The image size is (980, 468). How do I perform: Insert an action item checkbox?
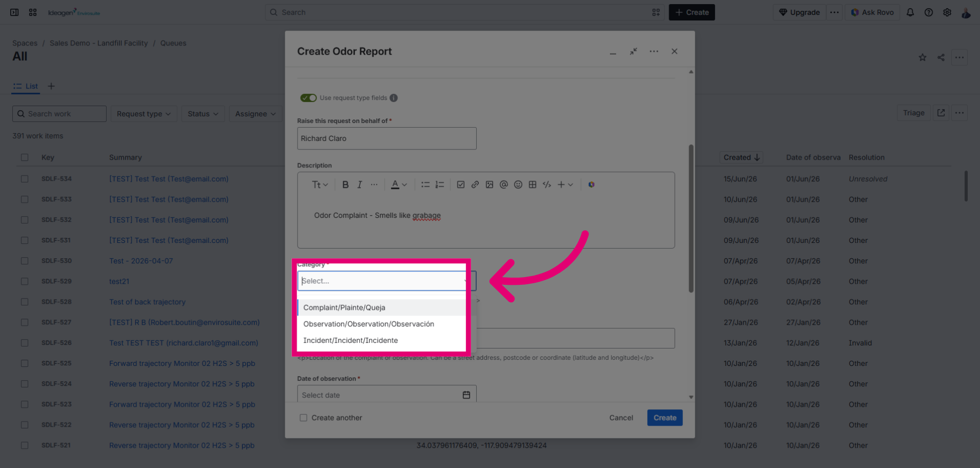[460, 185]
